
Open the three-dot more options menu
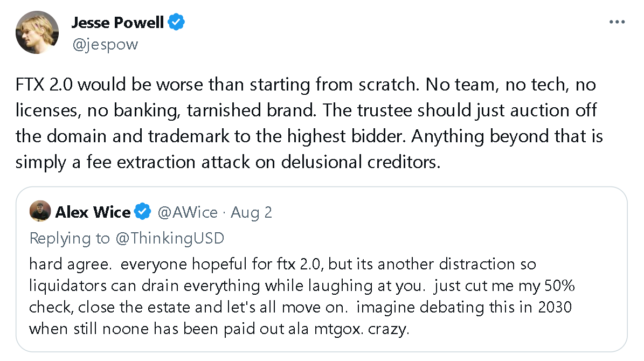tap(617, 22)
